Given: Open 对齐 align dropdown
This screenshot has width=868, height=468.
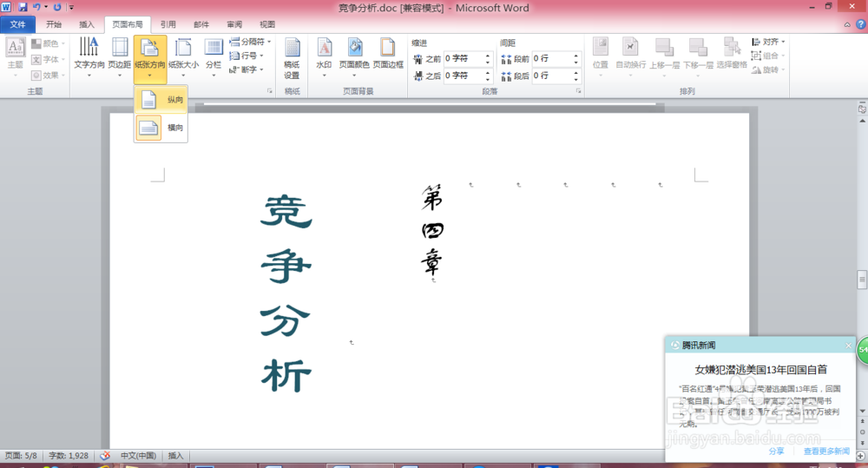Looking at the screenshot, I should (768, 42).
